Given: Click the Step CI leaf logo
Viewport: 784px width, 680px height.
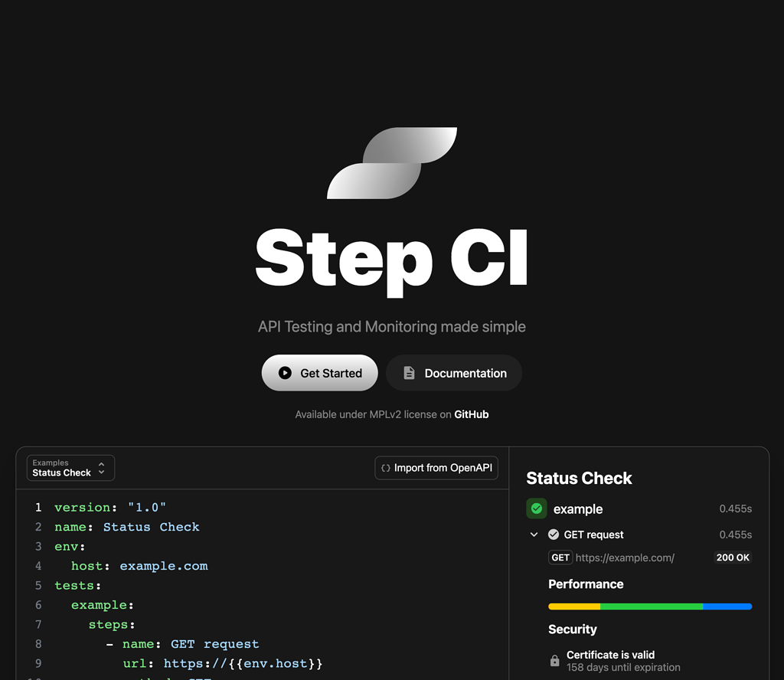Looking at the screenshot, I should pyautogui.click(x=391, y=162).
